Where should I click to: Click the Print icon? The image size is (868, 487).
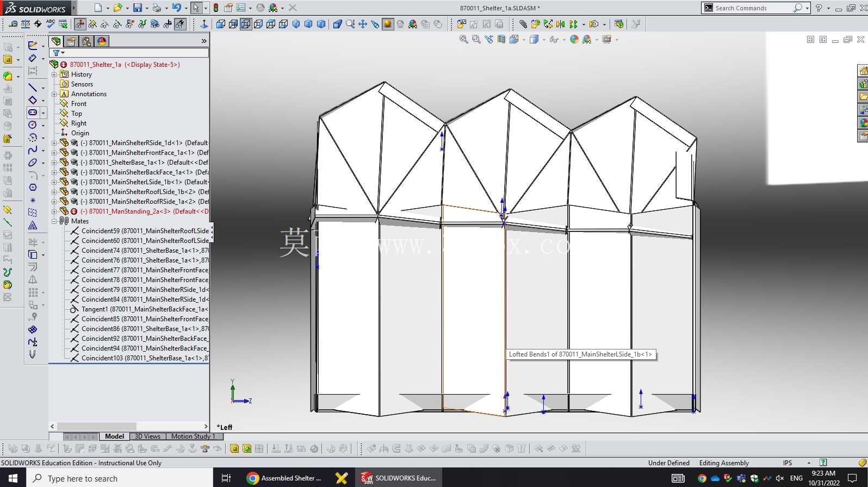tap(157, 8)
